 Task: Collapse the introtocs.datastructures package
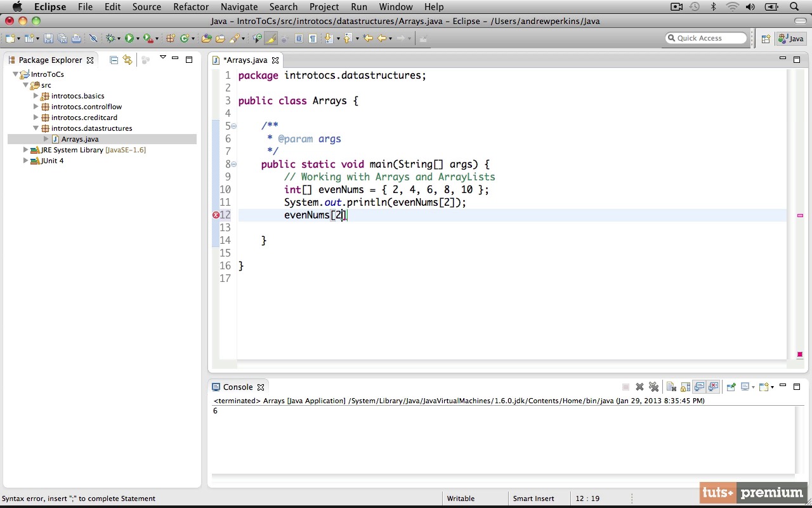coord(36,128)
